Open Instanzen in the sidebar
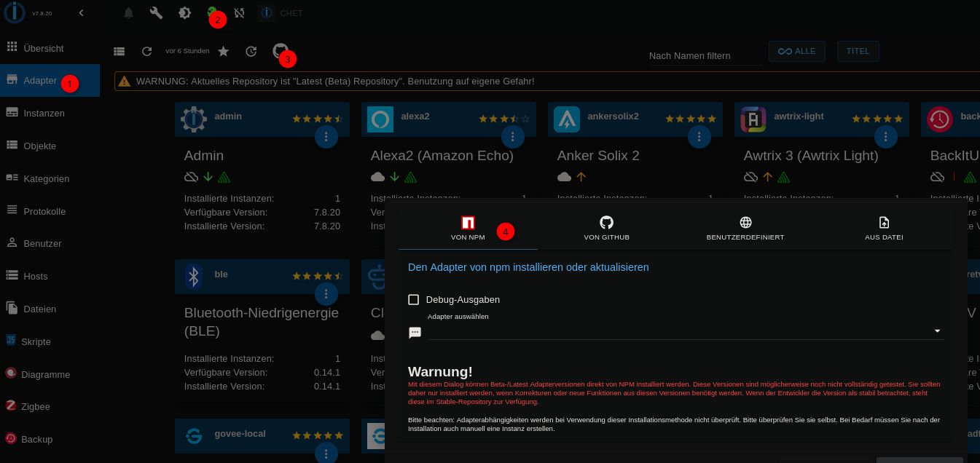This screenshot has height=463, width=980. [50, 113]
